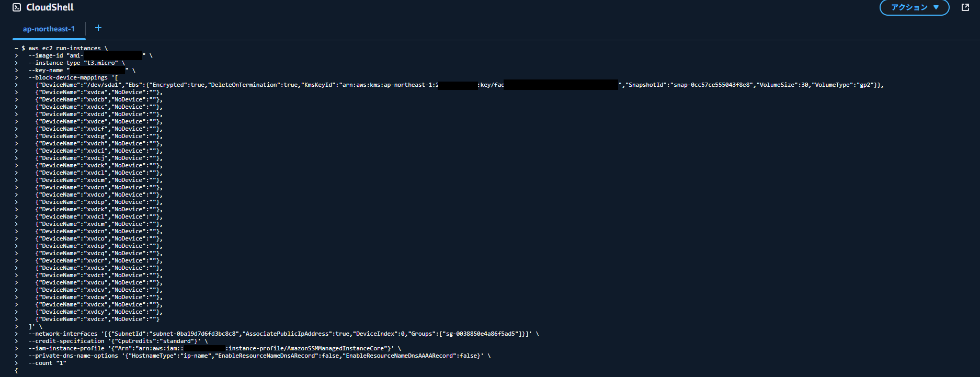Image resolution: width=980 pixels, height=377 pixels.
Task: Click the xvdcs device mapping row
Action: (x=99, y=268)
